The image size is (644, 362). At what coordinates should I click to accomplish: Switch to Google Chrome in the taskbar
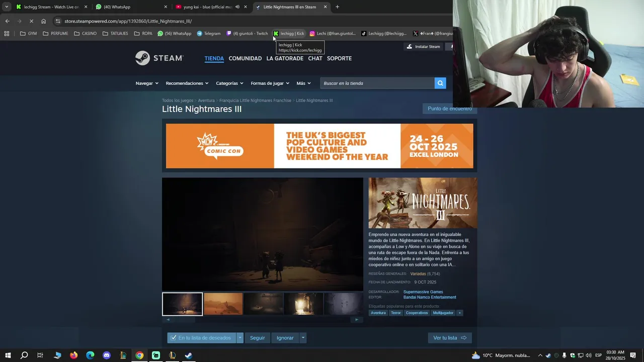139,355
